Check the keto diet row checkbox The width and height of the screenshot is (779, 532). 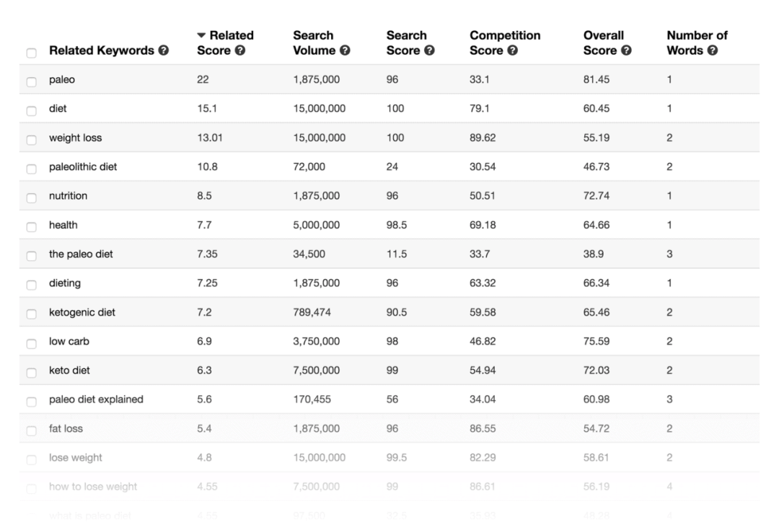(x=31, y=372)
